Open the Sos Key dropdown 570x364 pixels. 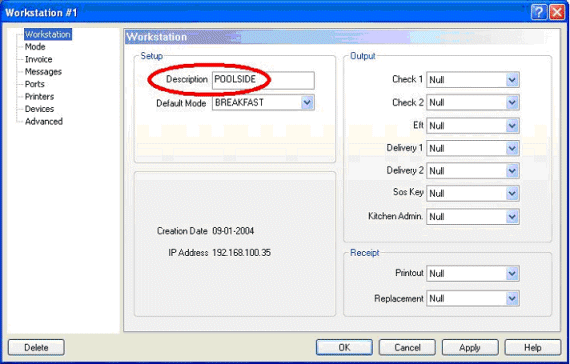[512, 193]
